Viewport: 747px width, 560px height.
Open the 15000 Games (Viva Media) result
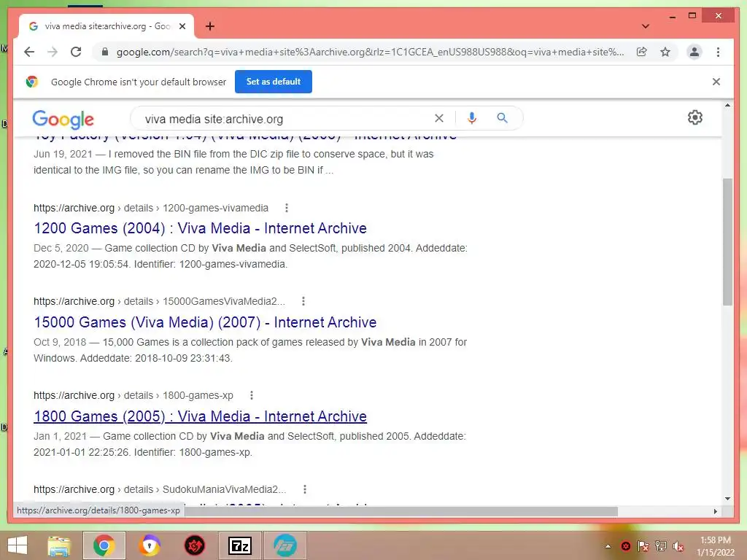pos(205,322)
